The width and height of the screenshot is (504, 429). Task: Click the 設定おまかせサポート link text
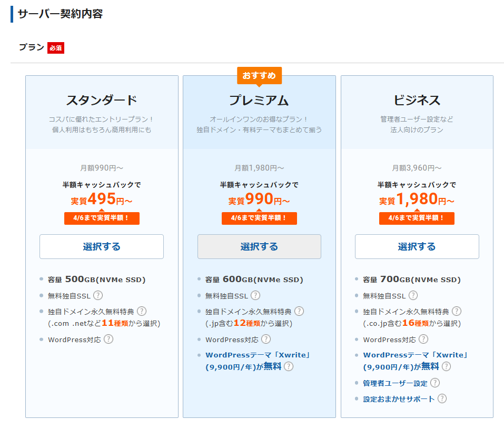tap(399, 398)
